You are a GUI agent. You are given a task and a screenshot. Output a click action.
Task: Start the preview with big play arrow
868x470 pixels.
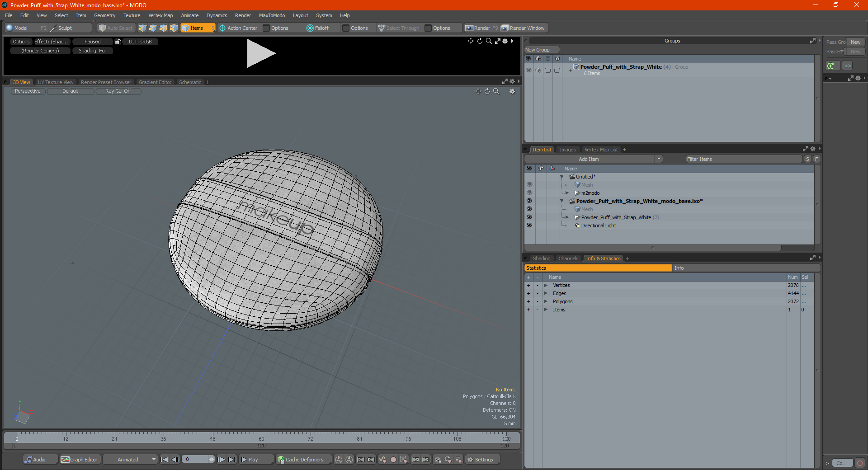point(261,53)
